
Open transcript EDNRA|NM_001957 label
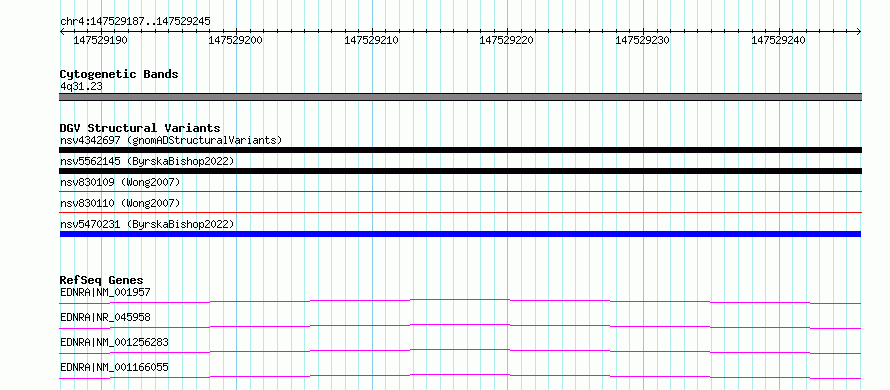(105, 292)
